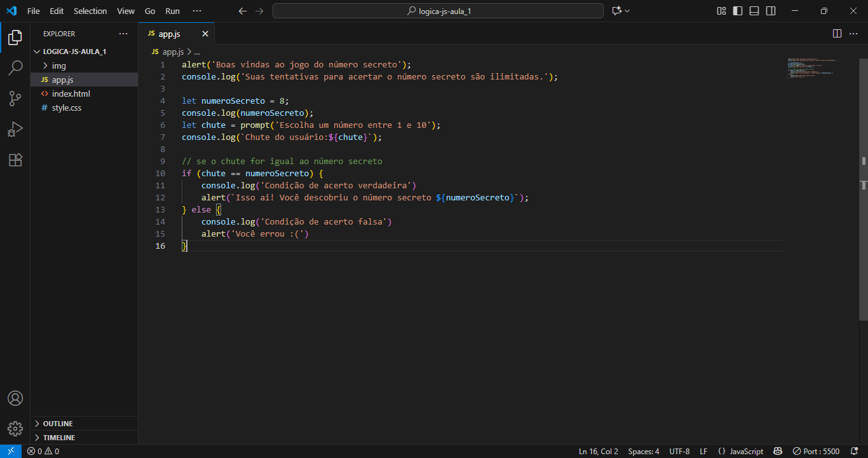This screenshot has height=458, width=868.
Task: Toggle the bottom Panel visibility
Action: point(754,11)
